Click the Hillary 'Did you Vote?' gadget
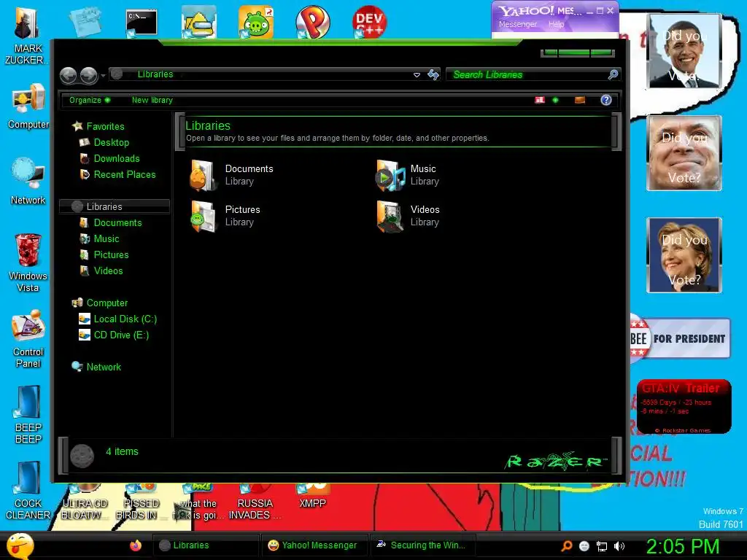 (684, 255)
